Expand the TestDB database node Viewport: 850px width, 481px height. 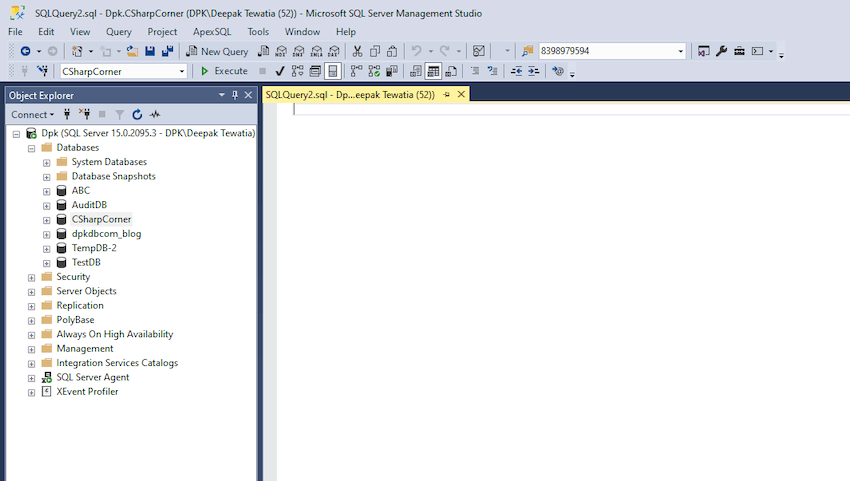pos(47,263)
